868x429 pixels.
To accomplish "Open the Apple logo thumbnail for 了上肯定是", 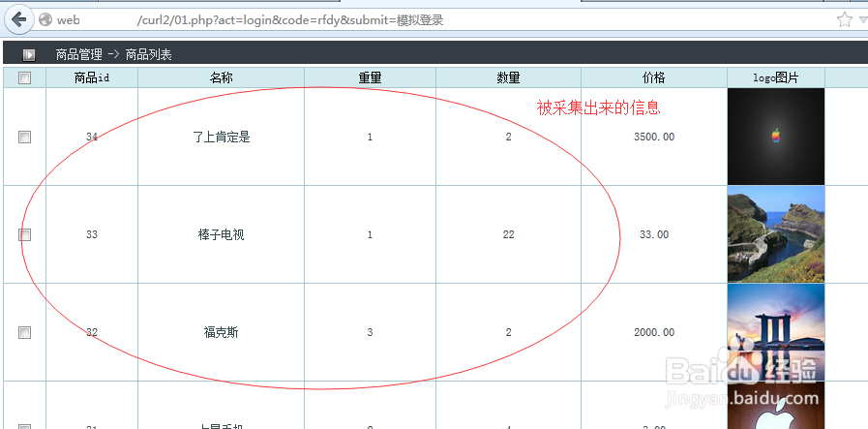I will point(776,137).
